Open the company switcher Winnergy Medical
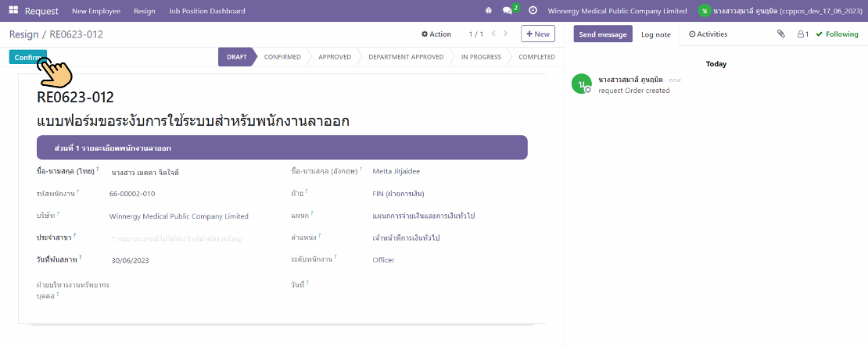The image size is (868, 346). coord(617,11)
